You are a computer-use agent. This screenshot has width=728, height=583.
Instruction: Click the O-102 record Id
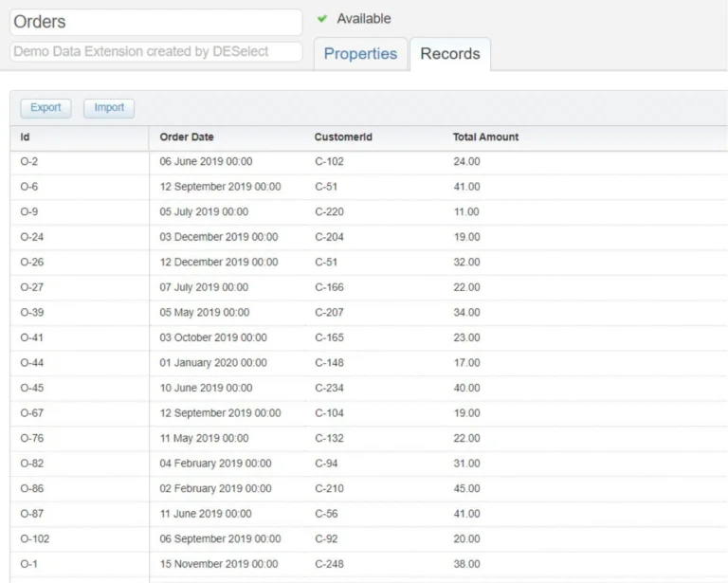click(35, 539)
